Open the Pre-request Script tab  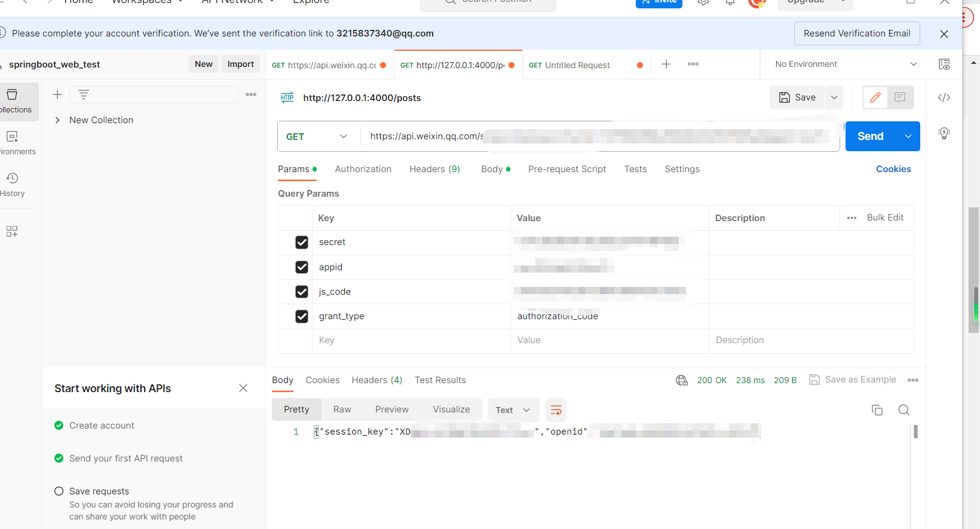coord(567,169)
